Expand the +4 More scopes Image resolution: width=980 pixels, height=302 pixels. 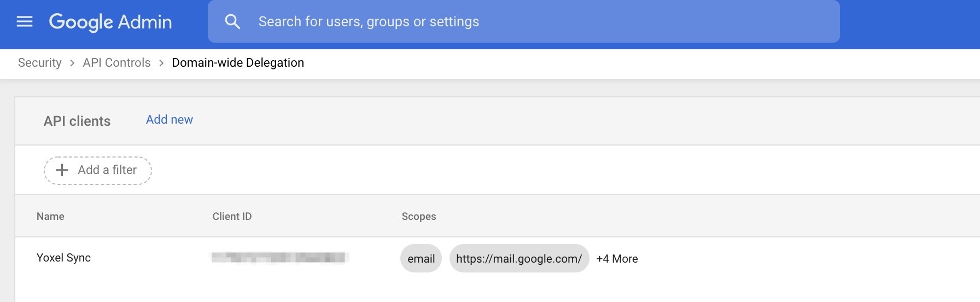click(x=617, y=259)
